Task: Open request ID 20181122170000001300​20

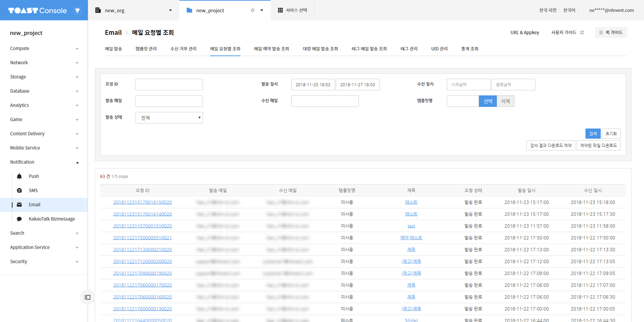Action: tap(142, 309)
